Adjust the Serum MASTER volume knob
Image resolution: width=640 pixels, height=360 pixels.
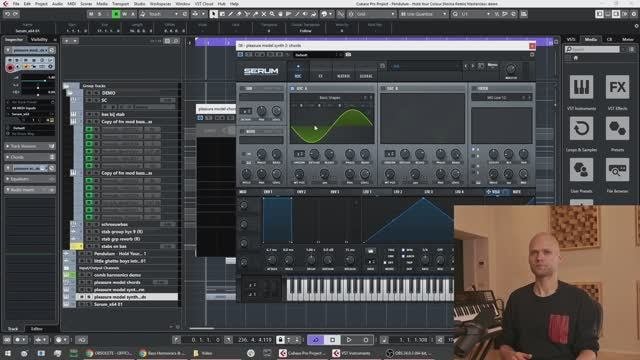511,69
